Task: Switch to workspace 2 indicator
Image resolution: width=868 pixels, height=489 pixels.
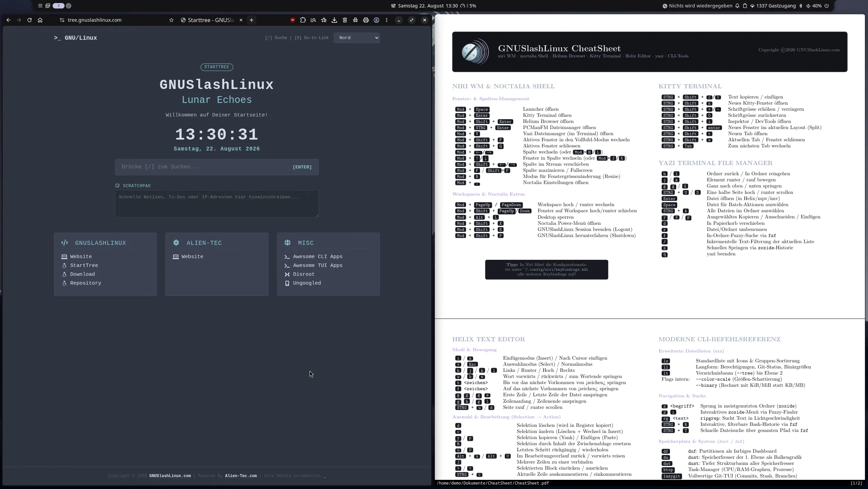Action: (69, 6)
